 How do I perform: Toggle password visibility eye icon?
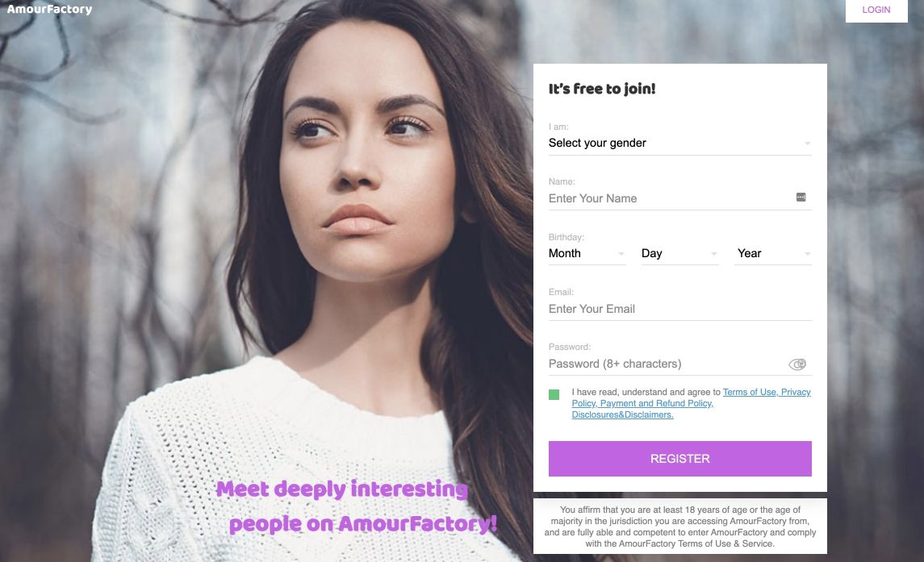tap(797, 364)
